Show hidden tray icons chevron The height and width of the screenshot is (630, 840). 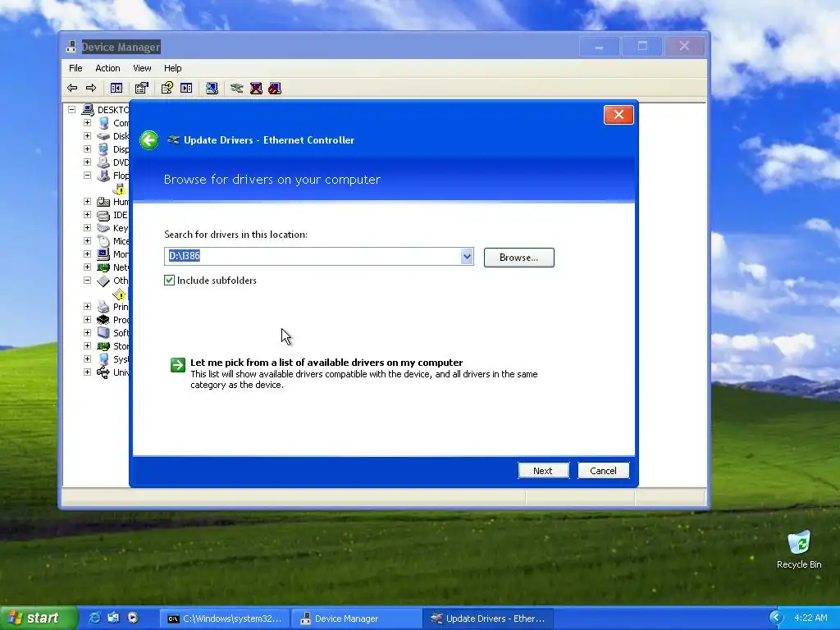[x=776, y=618]
